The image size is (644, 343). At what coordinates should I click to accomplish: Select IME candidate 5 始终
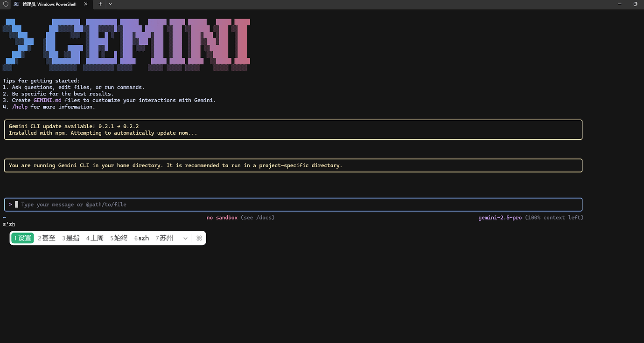[x=119, y=238]
